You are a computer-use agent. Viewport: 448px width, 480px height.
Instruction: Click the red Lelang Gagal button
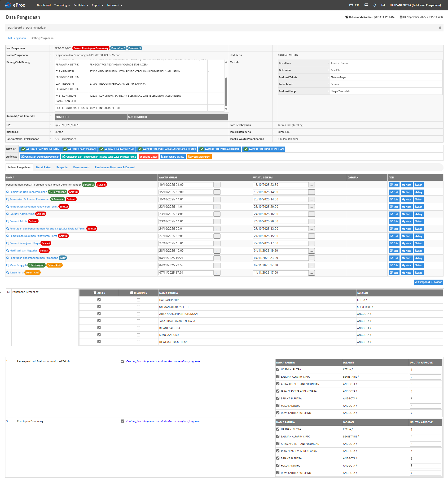coord(149,157)
